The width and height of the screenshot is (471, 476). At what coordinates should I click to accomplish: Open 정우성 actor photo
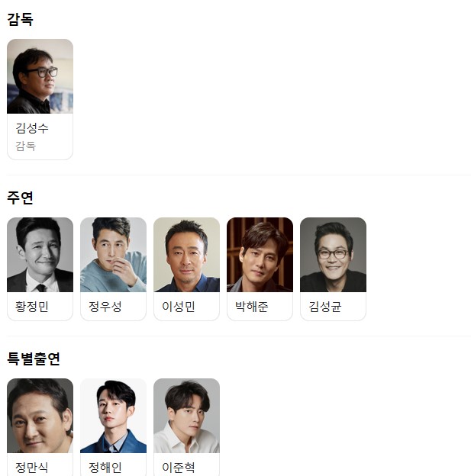coord(113,255)
